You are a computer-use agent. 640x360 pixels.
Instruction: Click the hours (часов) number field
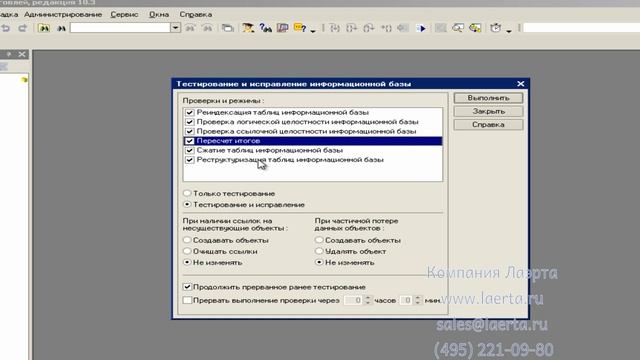coord(354,300)
